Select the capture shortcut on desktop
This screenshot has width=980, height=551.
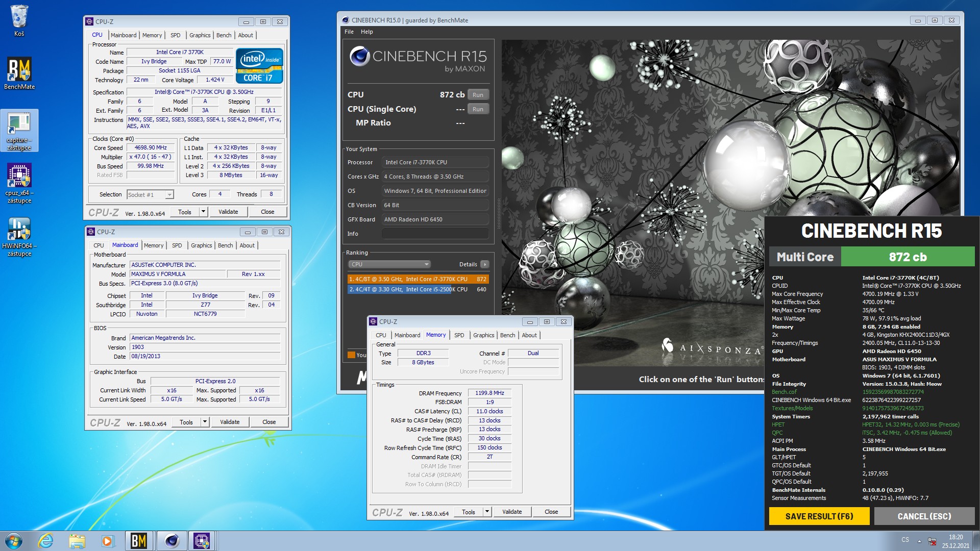(19, 131)
